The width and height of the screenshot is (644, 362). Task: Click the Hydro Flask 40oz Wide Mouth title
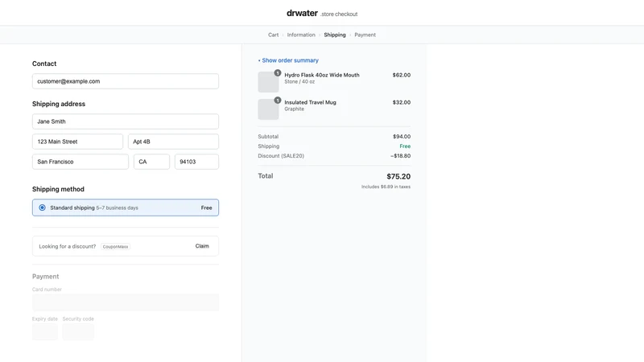click(322, 75)
